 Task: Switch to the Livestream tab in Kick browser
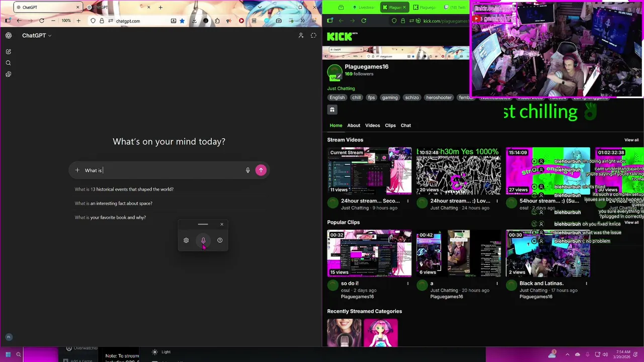tap(363, 7)
